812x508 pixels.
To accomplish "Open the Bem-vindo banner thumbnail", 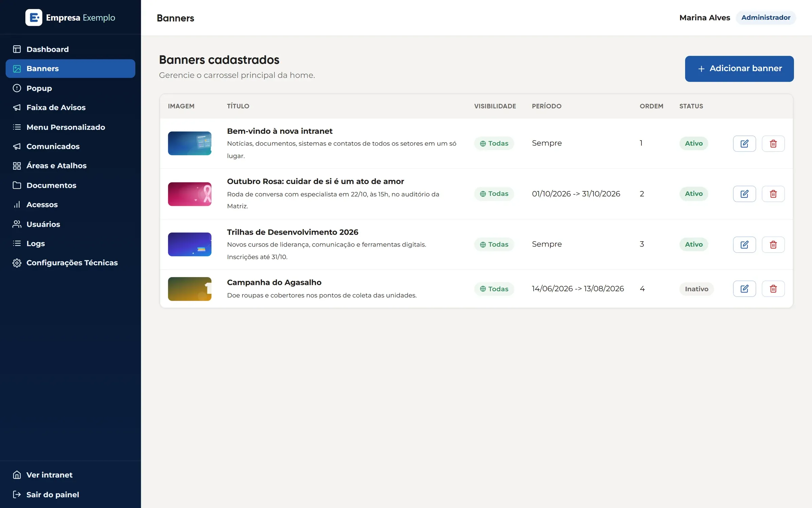I will [189, 143].
